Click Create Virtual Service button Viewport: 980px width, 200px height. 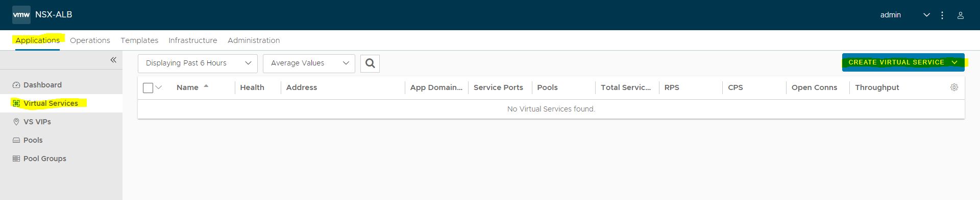[x=903, y=62]
